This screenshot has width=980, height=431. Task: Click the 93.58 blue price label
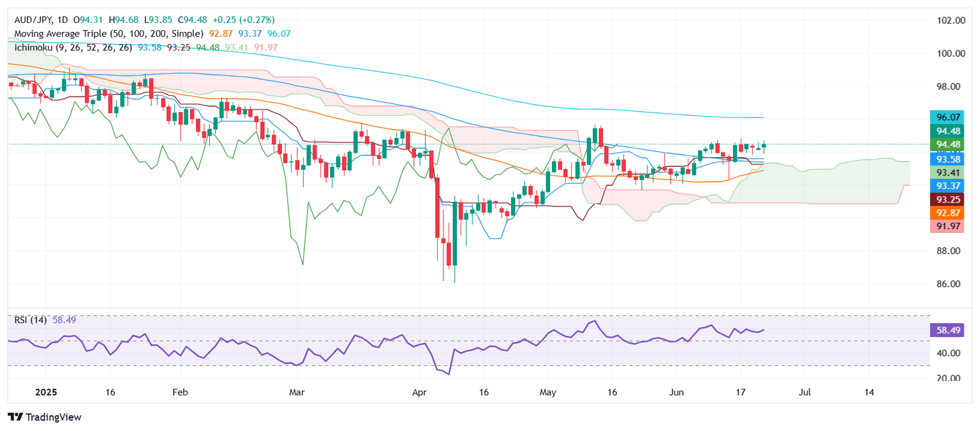tap(947, 158)
